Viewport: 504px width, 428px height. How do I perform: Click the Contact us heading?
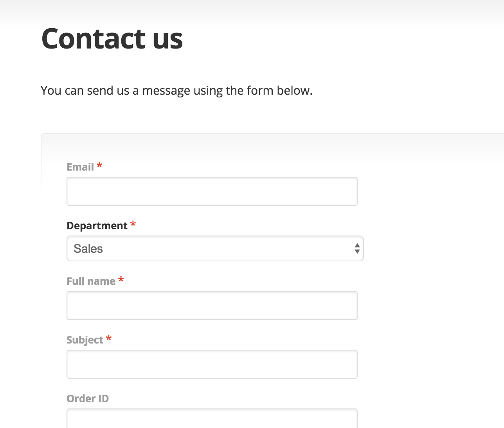pos(112,38)
